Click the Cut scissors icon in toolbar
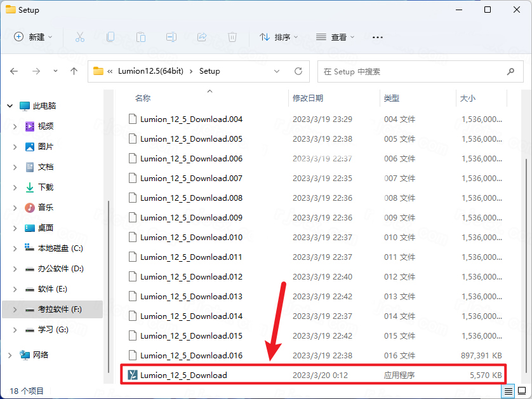The width and height of the screenshot is (532, 399). tap(80, 37)
